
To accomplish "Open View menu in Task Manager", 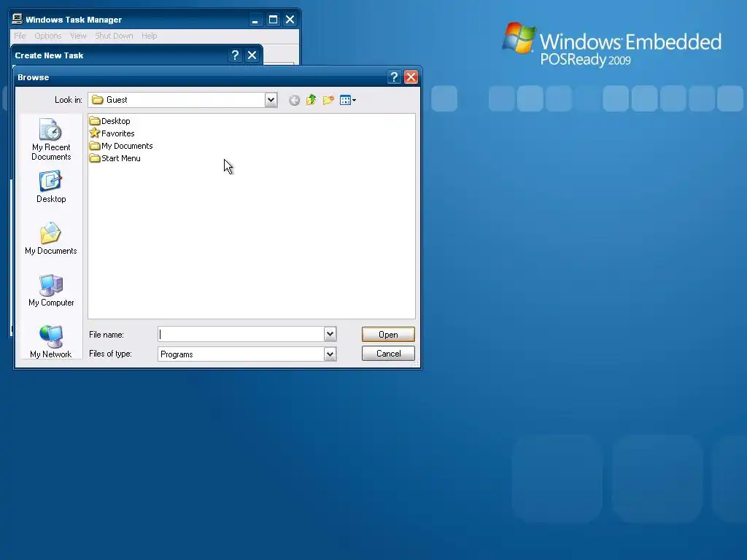I will [x=78, y=36].
